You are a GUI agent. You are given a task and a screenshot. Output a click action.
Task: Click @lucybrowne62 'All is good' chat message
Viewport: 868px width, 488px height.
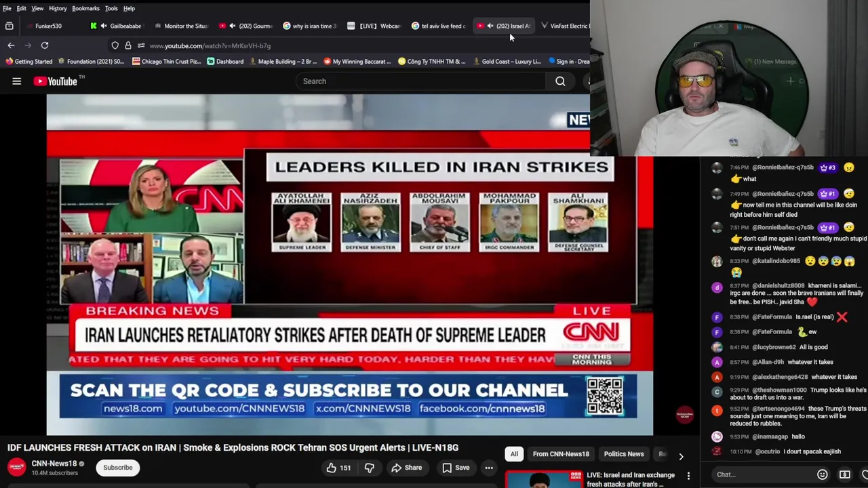[777, 347]
